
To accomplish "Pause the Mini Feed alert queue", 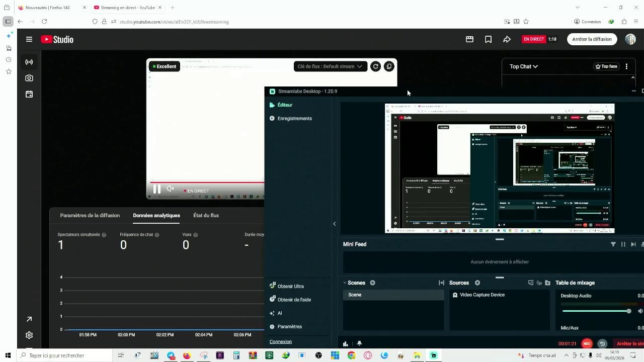I will [623, 244].
